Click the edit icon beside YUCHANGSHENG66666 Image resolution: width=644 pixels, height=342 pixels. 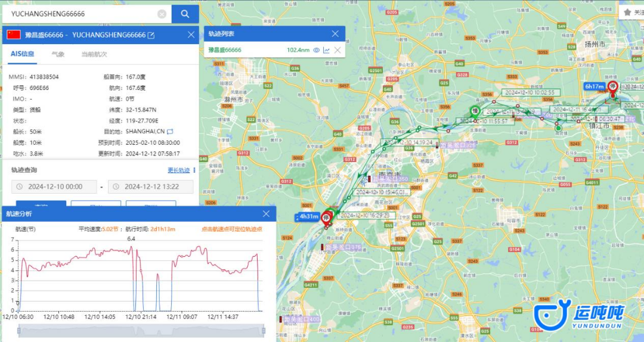(x=151, y=35)
